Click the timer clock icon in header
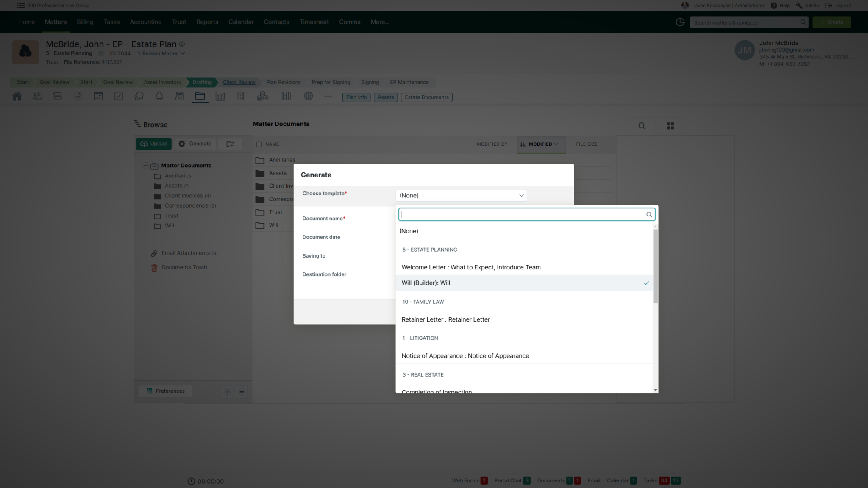 tap(680, 22)
